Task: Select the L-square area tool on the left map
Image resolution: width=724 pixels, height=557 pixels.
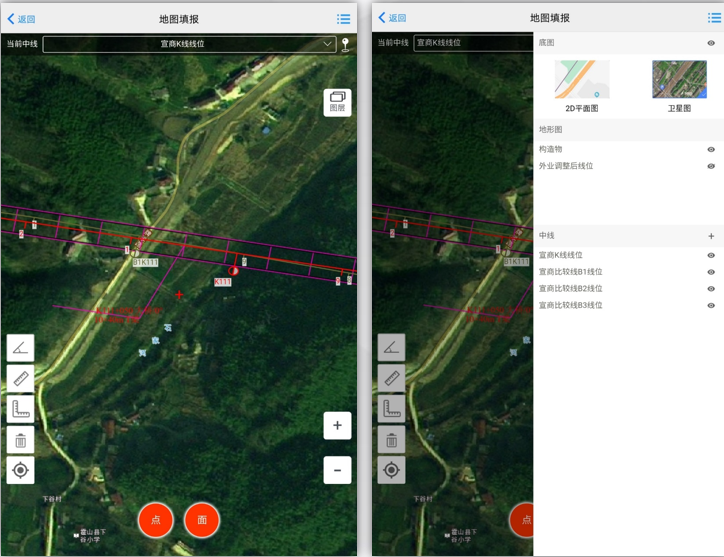Action: click(x=20, y=409)
